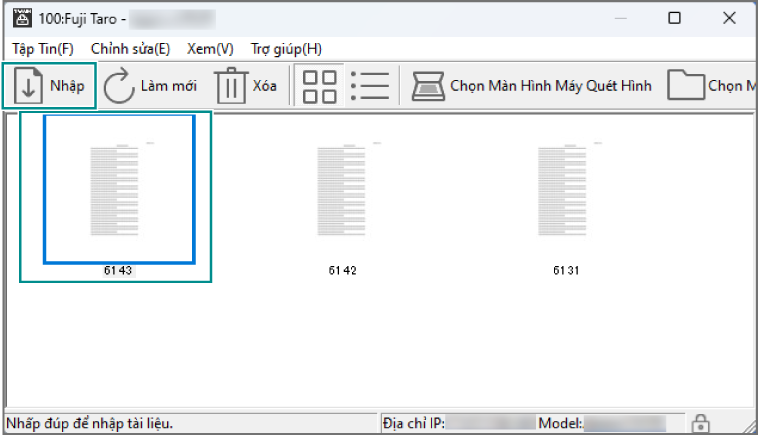Click the application icon in title bar

pos(20,18)
